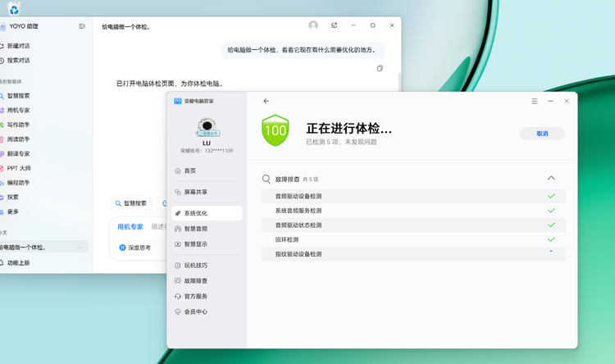Click checkmark for 回环检测
The height and width of the screenshot is (364, 615).
click(x=551, y=239)
